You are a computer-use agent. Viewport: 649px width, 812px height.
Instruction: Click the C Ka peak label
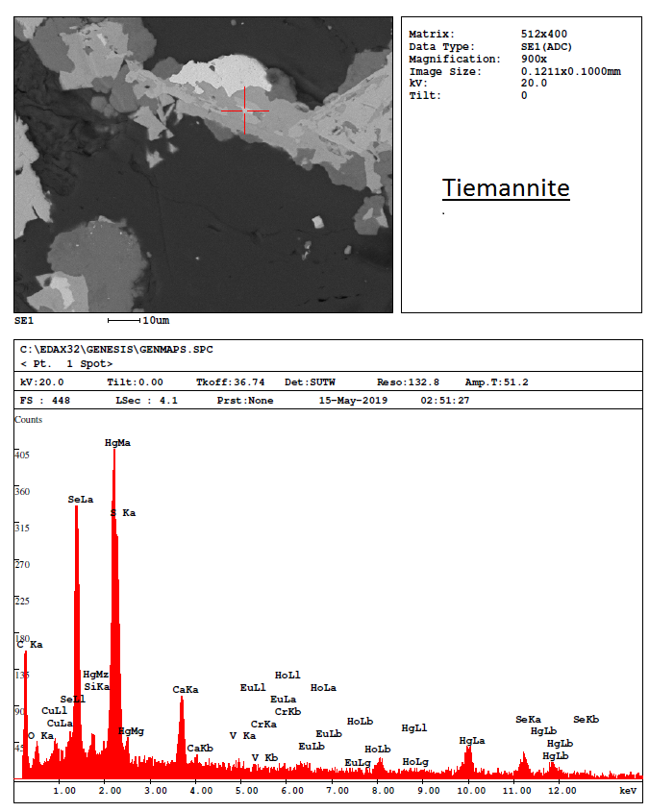[x=30, y=645]
